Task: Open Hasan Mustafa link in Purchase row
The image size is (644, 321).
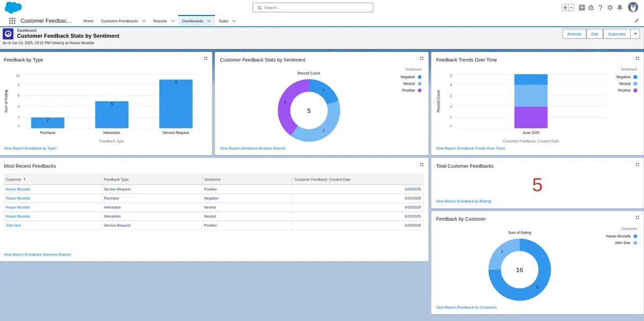Action: point(18,198)
